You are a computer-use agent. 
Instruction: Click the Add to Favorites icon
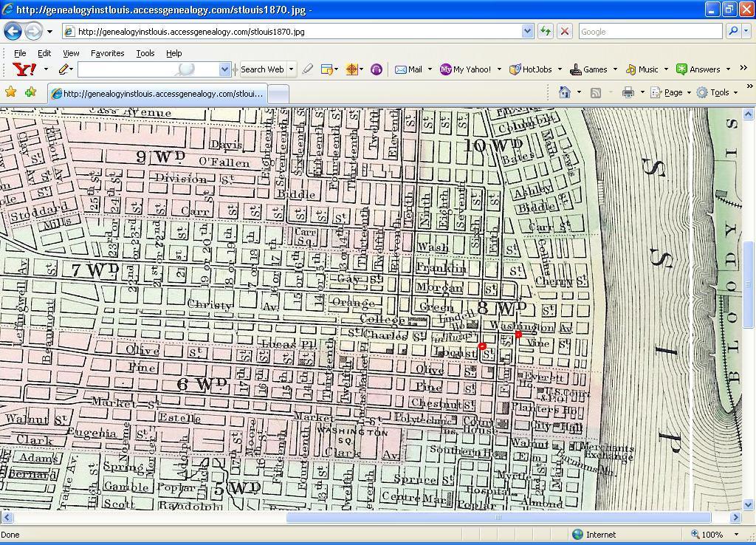tap(30, 92)
